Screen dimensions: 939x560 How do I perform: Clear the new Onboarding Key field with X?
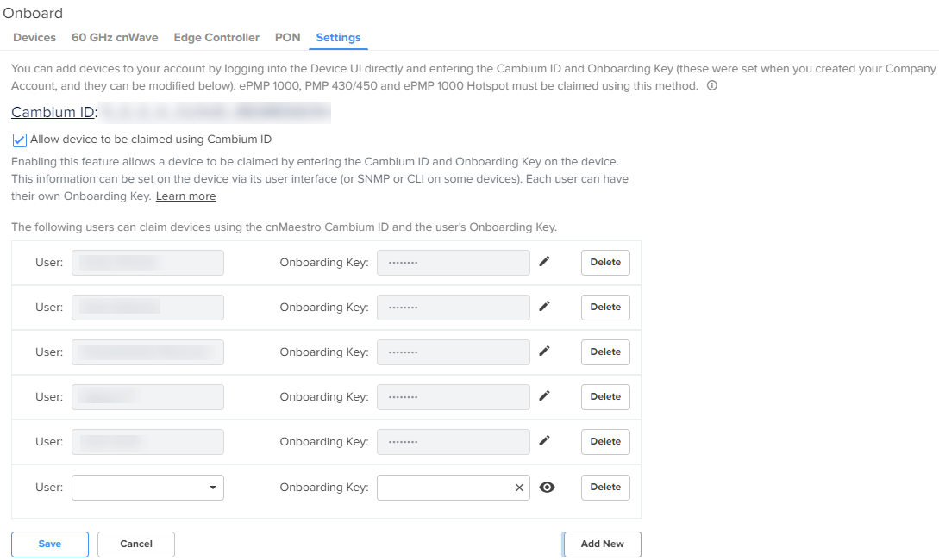pyautogui.click(x=519, y=488)
